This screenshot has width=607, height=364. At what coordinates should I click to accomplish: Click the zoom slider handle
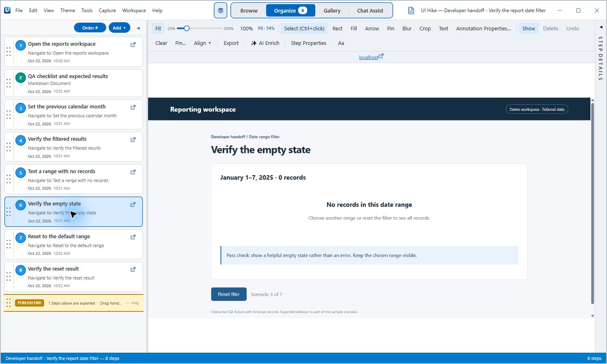point(187,28)
